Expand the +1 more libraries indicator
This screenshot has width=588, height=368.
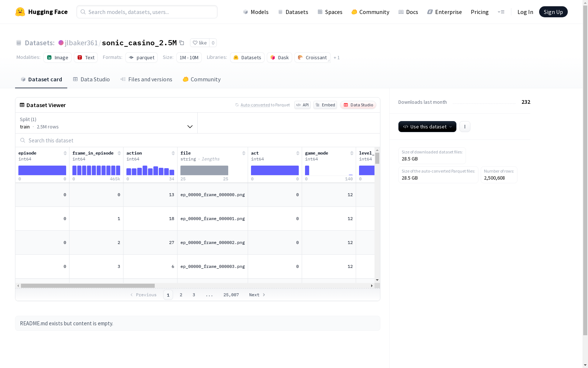pos(337,58)
